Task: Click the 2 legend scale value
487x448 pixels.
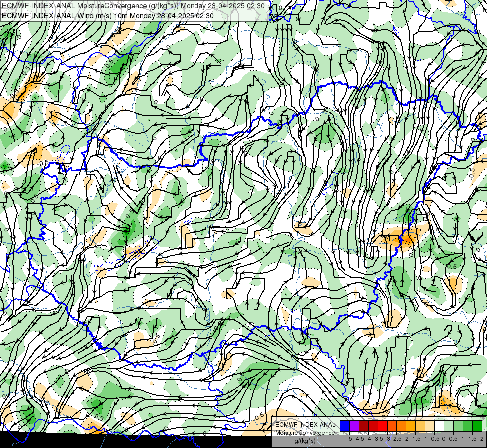Action: click(x=482, y=439)
